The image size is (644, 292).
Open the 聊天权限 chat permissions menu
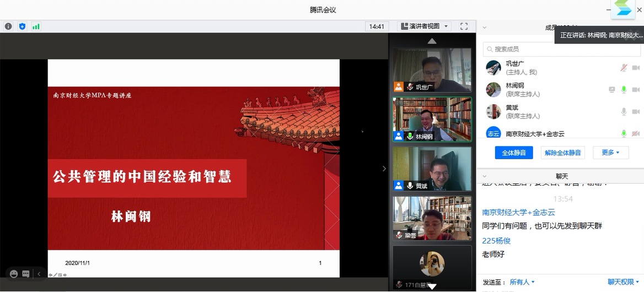[623, 282]
